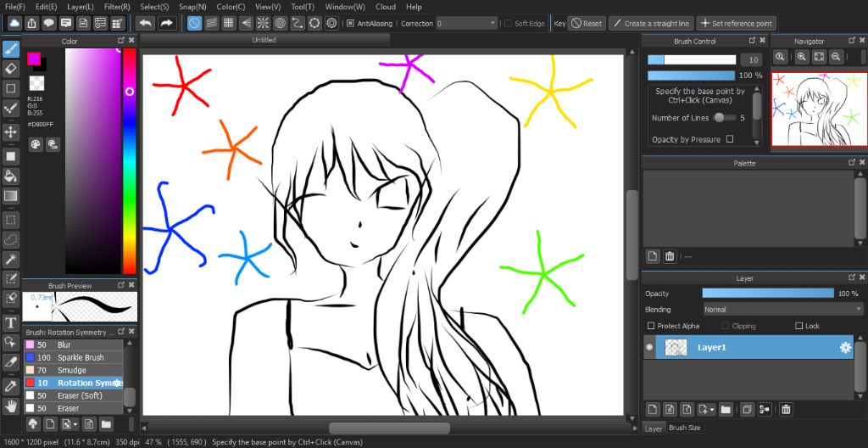Viewport: 868px width, 448px height.
Task: Click the vertical hue strip
Action: pos(129,161)
